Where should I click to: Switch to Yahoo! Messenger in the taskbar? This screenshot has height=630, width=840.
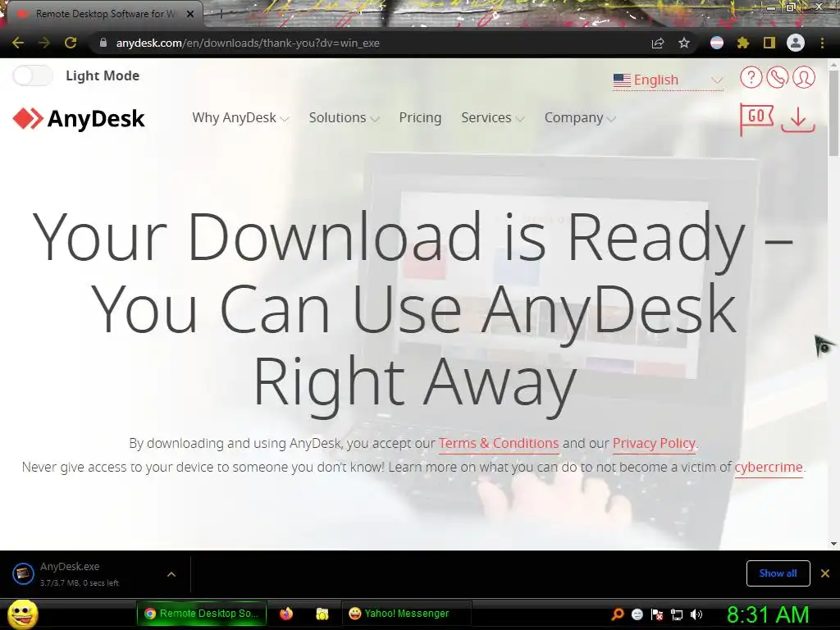pyautogui.click(x=406, y=614)
